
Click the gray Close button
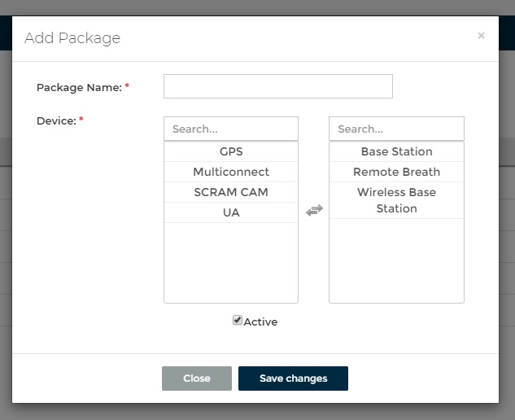point(197,378)
